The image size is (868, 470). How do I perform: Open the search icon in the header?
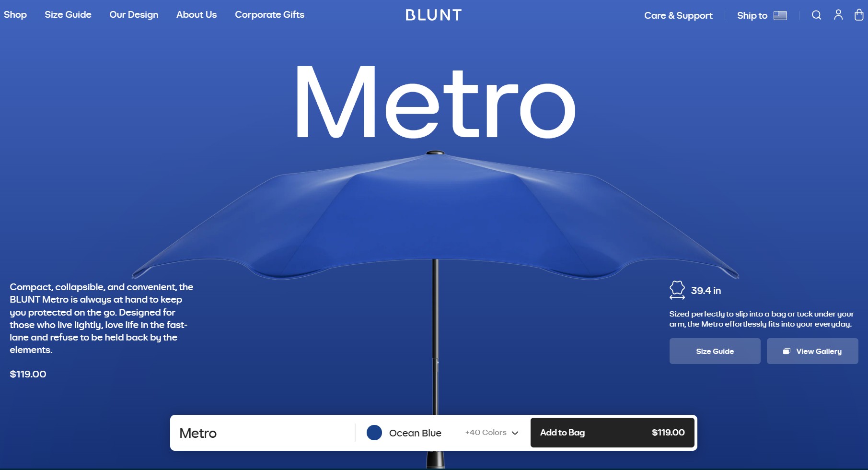(816, 15)
